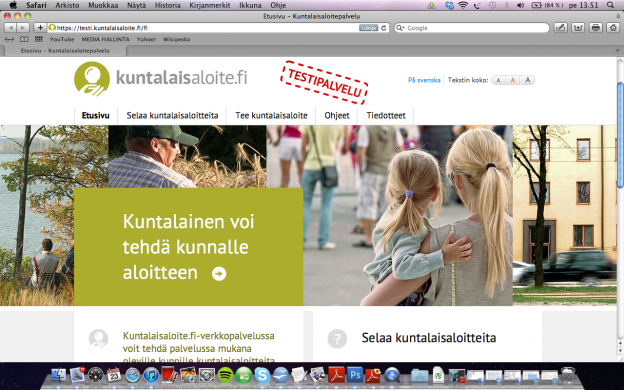
Task: Launch Spotify from the dock
Action: (x=225, y=375)
